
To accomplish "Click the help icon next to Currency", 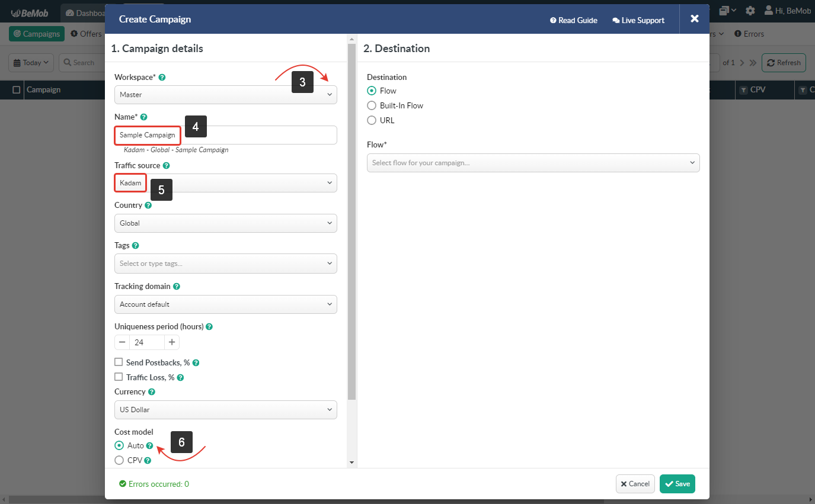I will (x=152, y=392).
